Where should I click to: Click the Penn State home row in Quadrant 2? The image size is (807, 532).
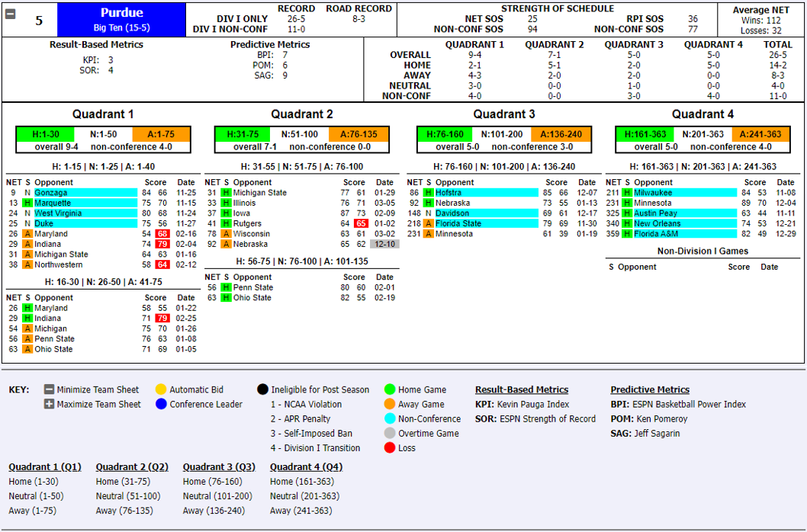pos(301,287)
